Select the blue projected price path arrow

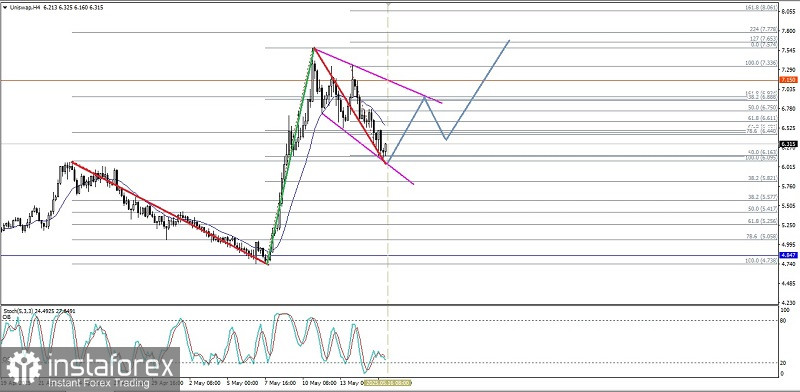pyautogui.click(x=449, y=102)
